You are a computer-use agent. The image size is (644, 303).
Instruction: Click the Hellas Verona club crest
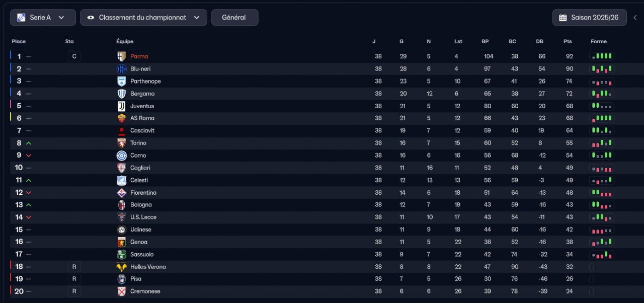pyautogui.click(x=121, y=267)
